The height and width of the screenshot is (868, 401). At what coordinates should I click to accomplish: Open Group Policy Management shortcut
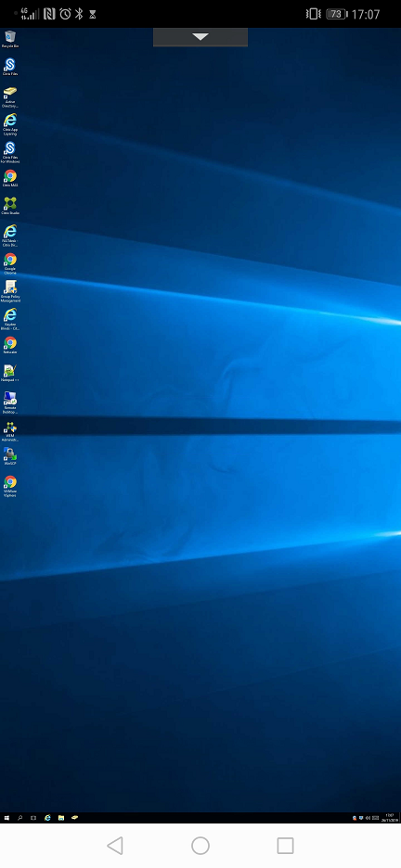point(10,291)
